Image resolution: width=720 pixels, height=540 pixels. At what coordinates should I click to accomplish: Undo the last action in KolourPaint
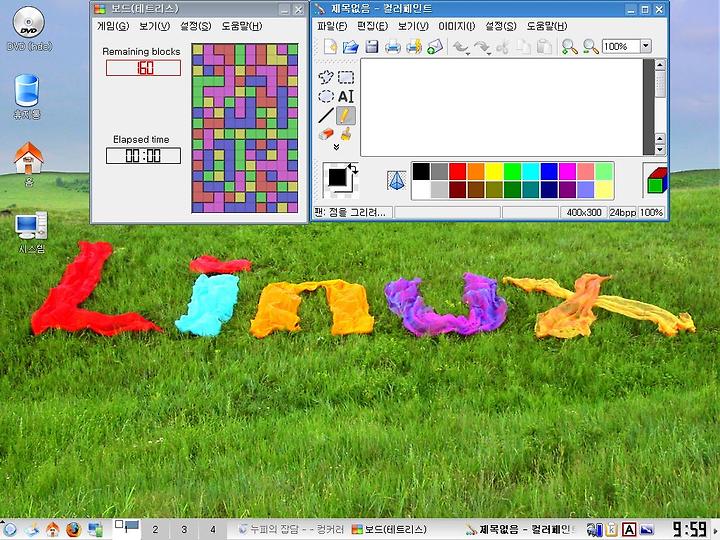(460, 47)
